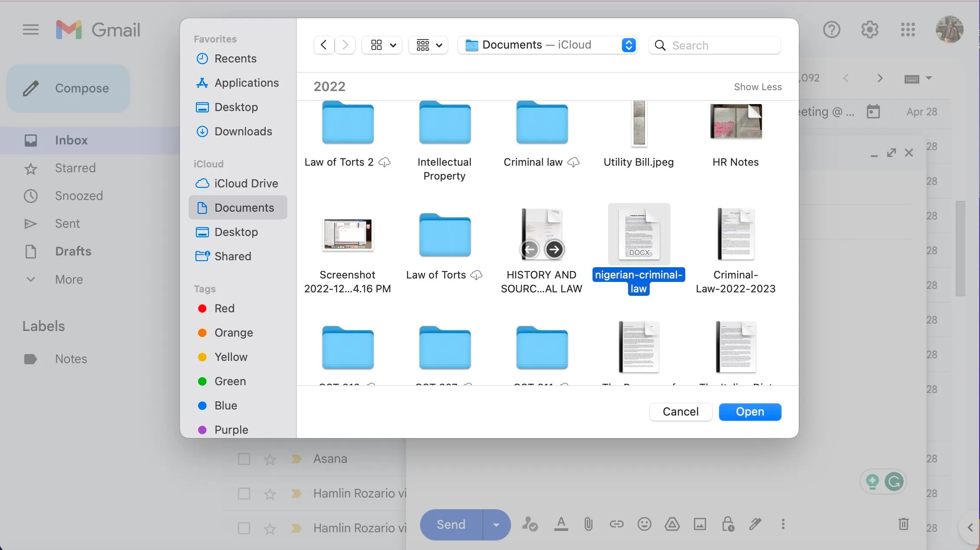Attach a file with the paperclip icon

click(x=588, y=524)
